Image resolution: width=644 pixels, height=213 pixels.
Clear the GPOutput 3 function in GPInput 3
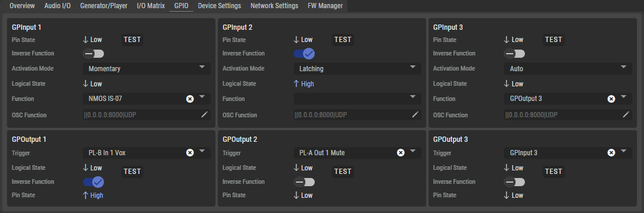pyautogui.click(x=611, y=99)
